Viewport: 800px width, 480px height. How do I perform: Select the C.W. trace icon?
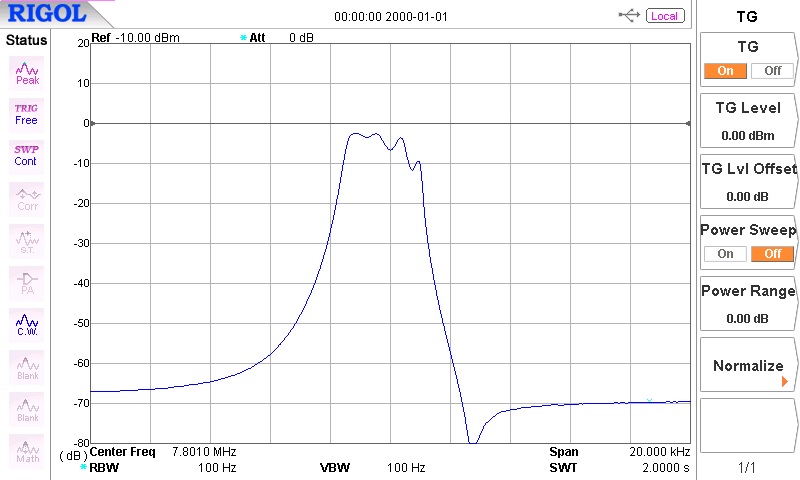[x=27, y=325]
